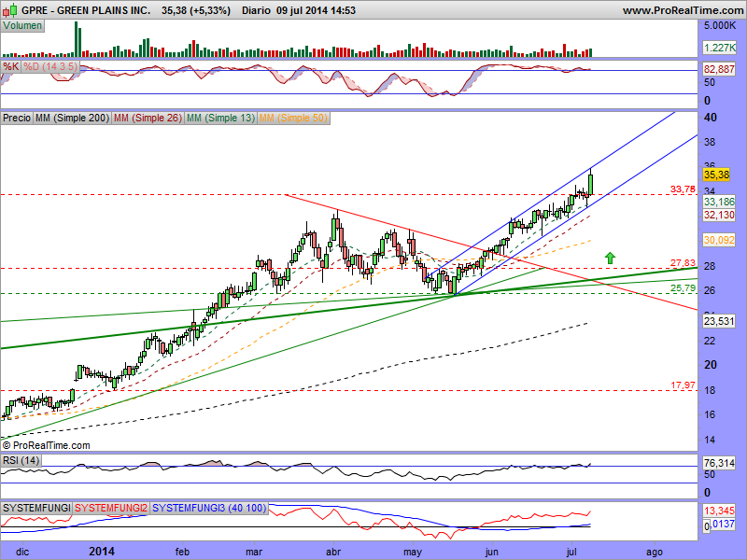747x560 pixels.
Task: Click the jun label on the time axis
Action: pyautogui.click(x=492, y=552)
